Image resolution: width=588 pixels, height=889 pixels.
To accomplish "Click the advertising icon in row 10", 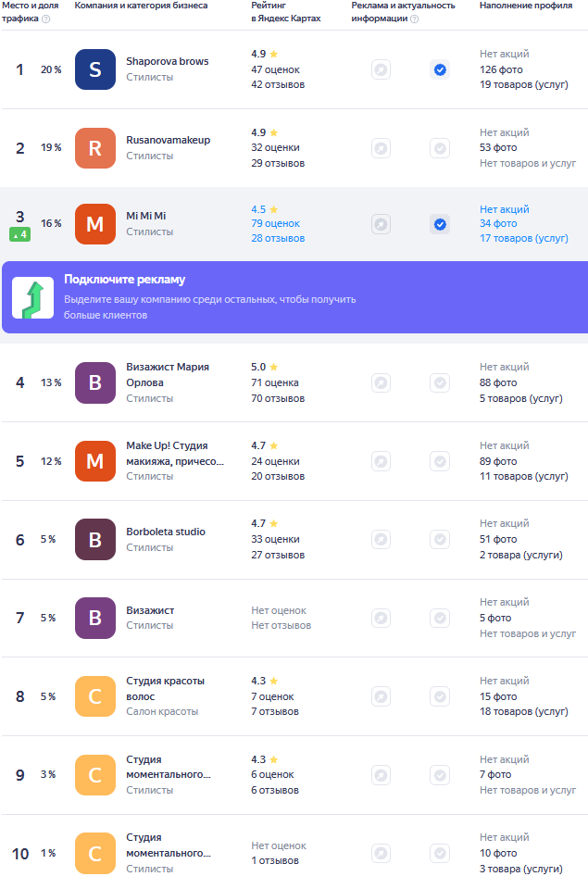I will coord(381,853).
